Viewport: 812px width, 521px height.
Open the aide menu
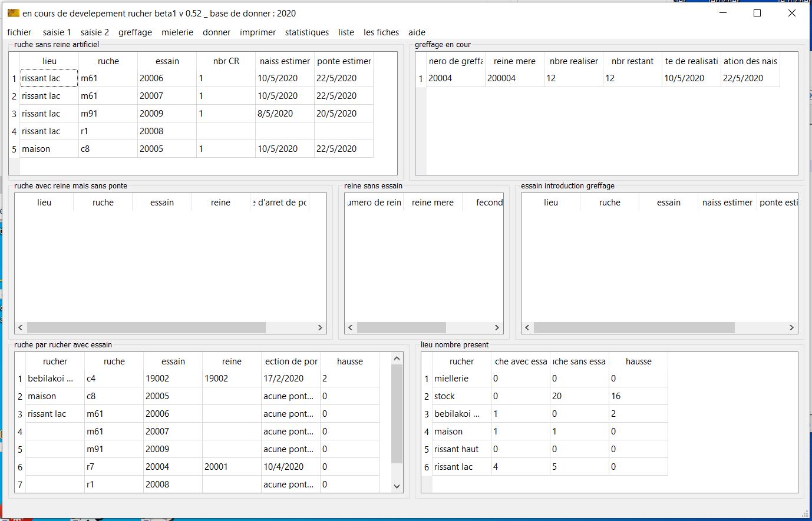click(x=417, y=32)
